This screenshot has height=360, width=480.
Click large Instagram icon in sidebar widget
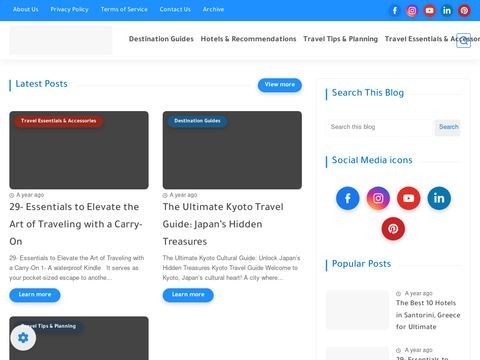click(378, 198)
